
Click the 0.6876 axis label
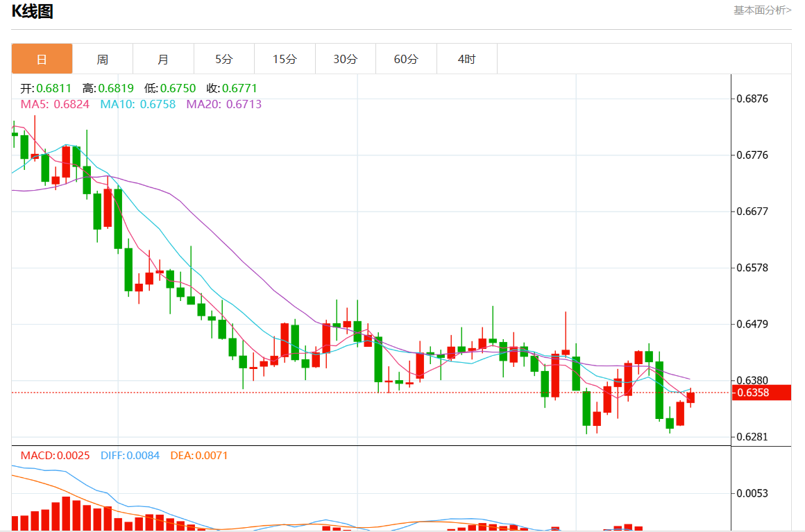coord(752,98)
